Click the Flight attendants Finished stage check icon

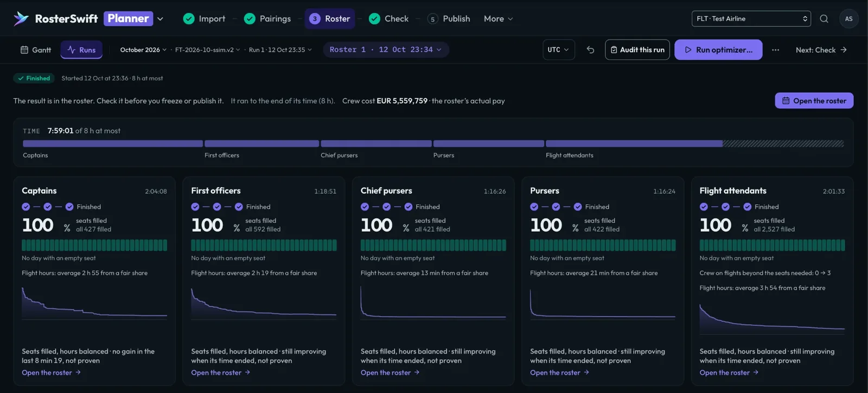pyautogui.click(x=747, y=207)
